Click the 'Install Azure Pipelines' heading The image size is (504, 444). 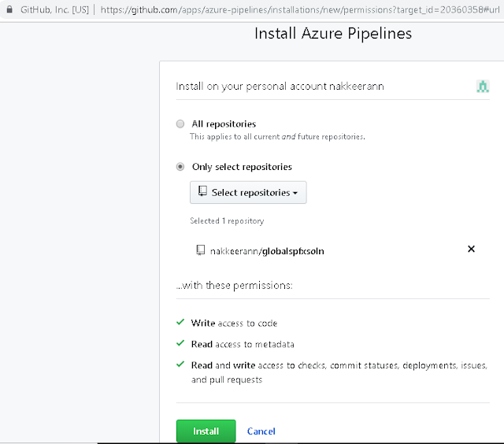pos(332,34)
